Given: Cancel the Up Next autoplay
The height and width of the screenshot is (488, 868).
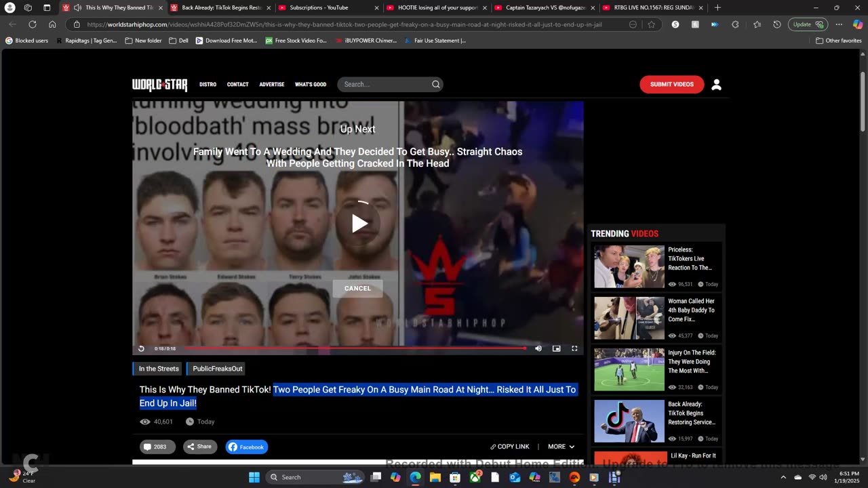Looking at the screenshot, I should 357,288.
